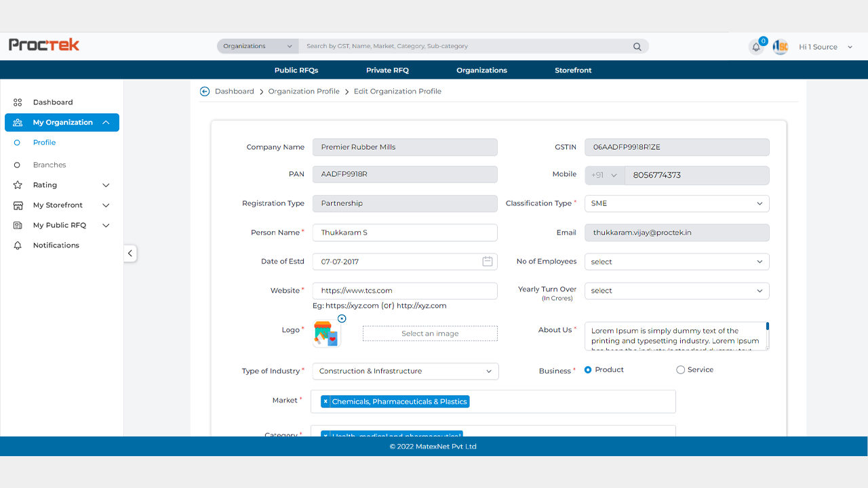Expand the Type of Industry dropdown
The height and width of the screenshot is (488, 868).
pyautogui.click(x=405, y=371)
